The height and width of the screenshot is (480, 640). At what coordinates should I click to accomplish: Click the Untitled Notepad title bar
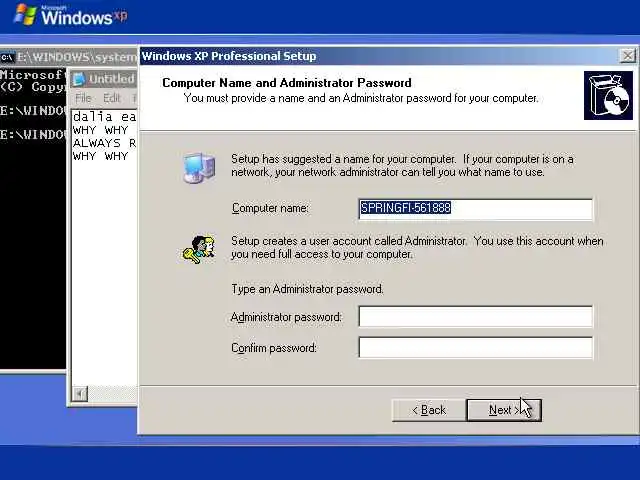point(104,79)
